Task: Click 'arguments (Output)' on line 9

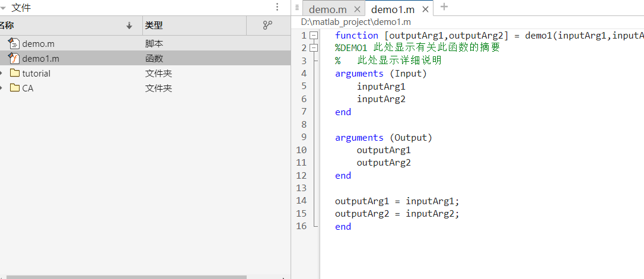Action: (x=384, y=137)
